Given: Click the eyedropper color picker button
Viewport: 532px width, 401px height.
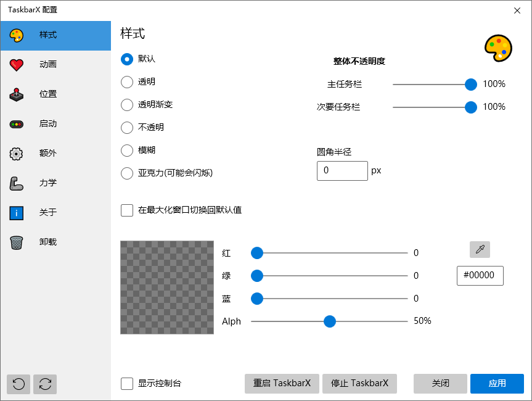Looking at the screenshot, I should click(480, 249).
